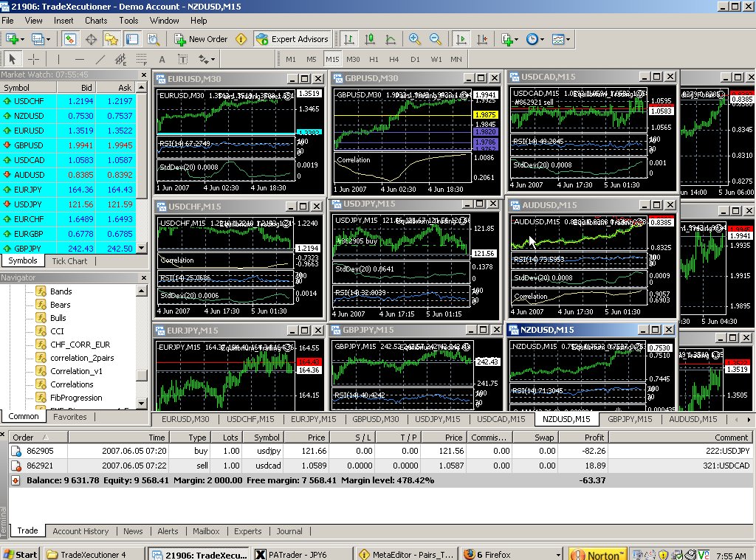
Task: Select order 862905 row in Trade tab
Action: [381, 451]
